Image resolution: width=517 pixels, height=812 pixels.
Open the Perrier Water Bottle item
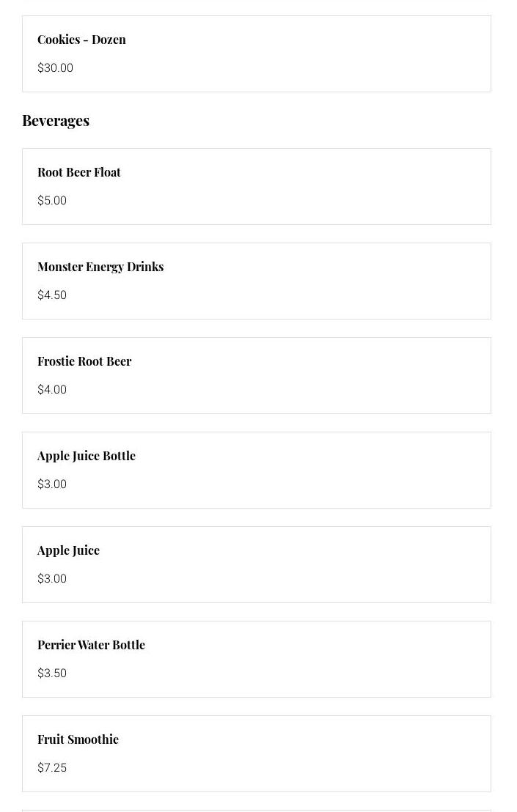click(x=91, y=645)
